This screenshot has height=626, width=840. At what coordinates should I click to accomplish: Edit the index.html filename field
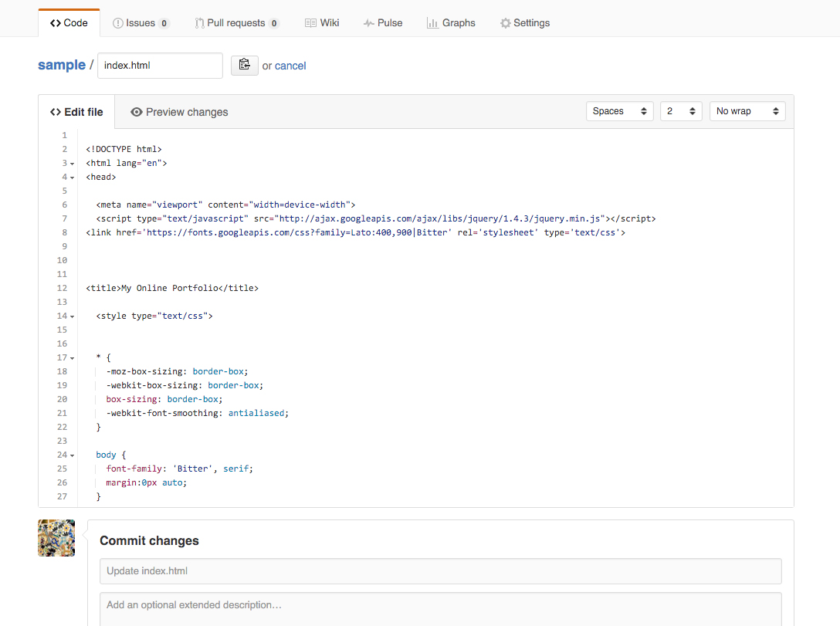click(x=160, y=66)
